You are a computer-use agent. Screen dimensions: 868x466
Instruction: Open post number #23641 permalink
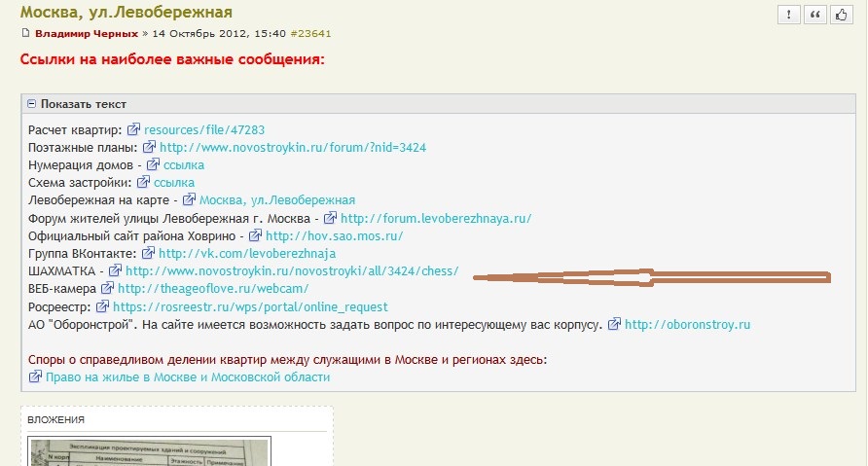[x=309, y=34]
